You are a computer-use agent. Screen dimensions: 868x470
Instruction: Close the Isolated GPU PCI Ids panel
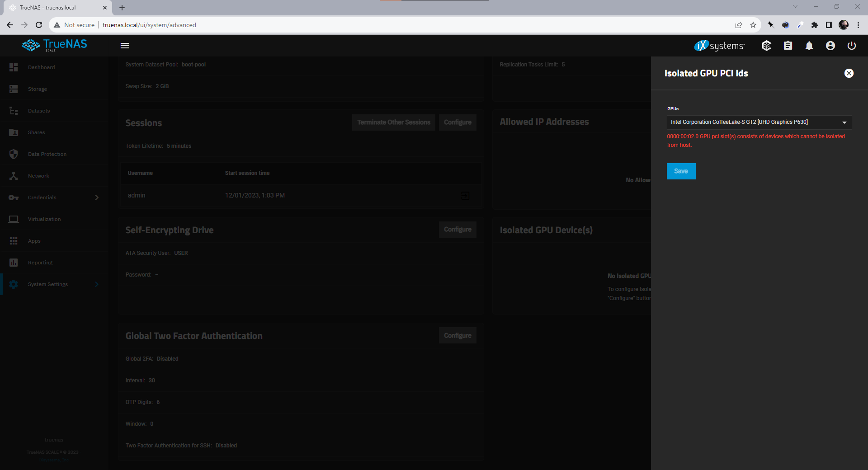pos(849,73)
